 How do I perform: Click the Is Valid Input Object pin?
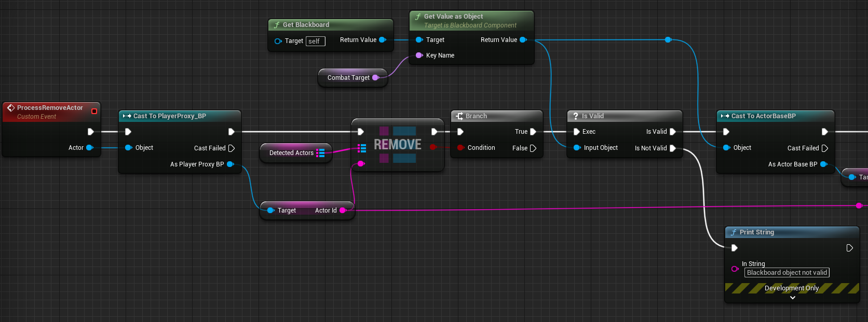tap(577, 148)
